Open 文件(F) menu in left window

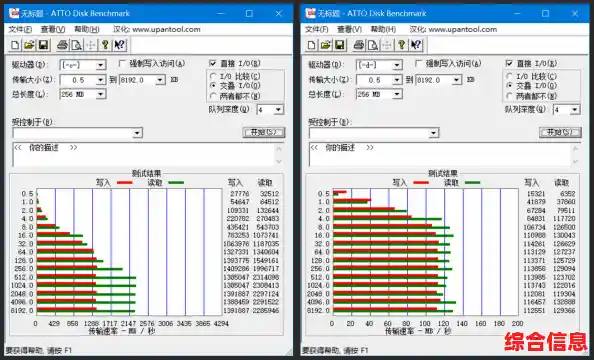tap(20, 29)
